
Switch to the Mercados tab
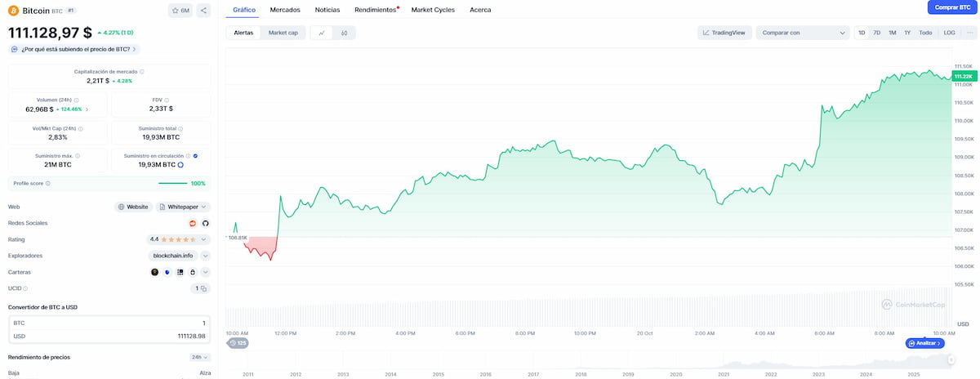[285, 10]
